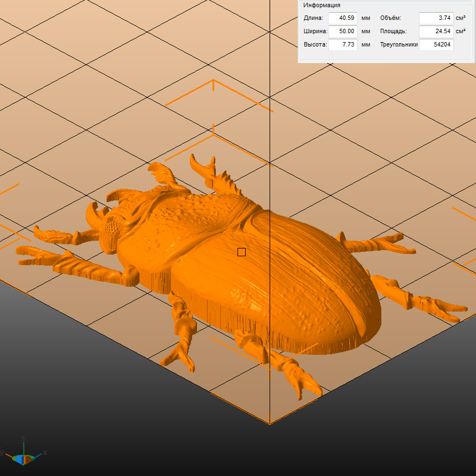Click the beetle's head with the textured eye
The height and width of the screenshot is (476, 476).
click(x=113, y=227)
